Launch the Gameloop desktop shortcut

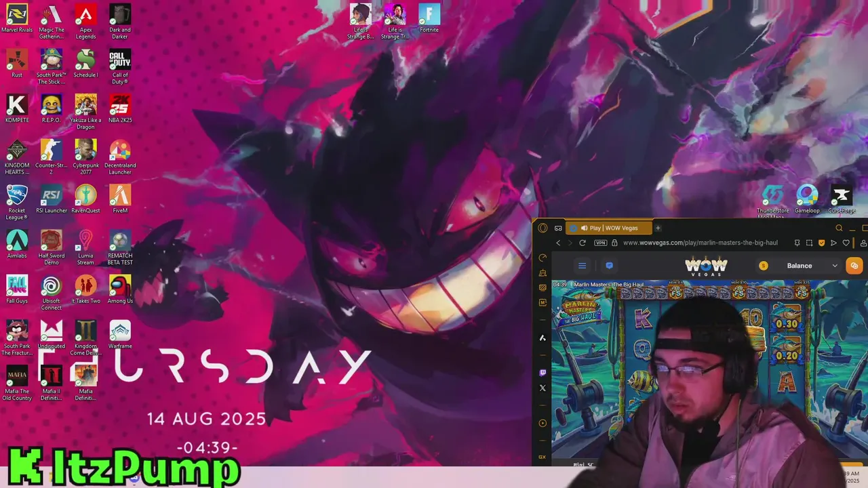click(x=807, y=199)
